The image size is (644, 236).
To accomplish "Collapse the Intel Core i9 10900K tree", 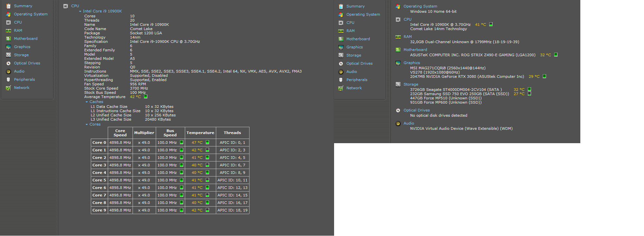I will (x=80, y=11).
